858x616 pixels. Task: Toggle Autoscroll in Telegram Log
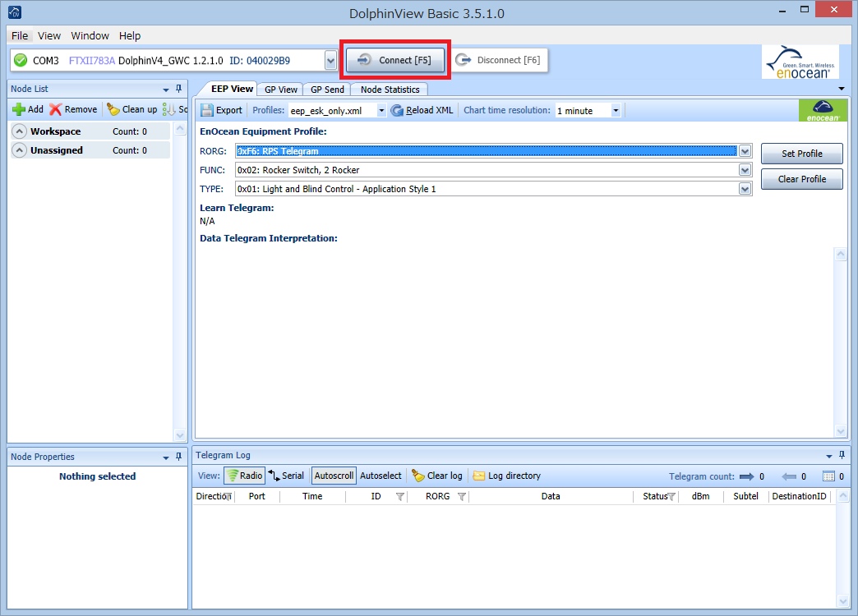334,476
